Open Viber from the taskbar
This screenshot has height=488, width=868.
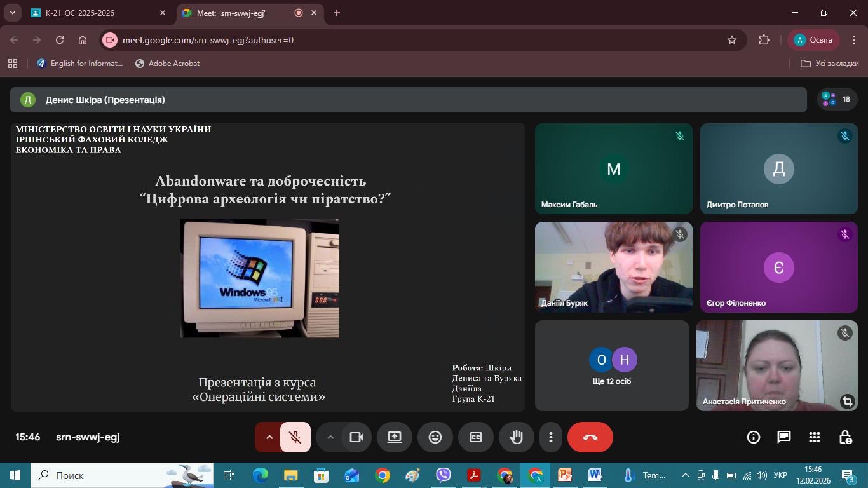(444, 475)
